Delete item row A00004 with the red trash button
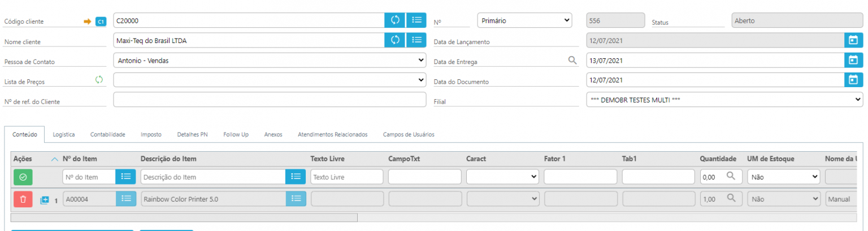Image resolution: width=868 pixels, height=231 pixels. pos(23,199)
